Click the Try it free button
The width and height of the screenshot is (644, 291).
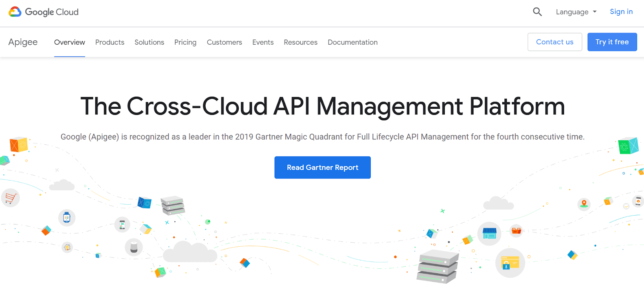coord(612,42)
